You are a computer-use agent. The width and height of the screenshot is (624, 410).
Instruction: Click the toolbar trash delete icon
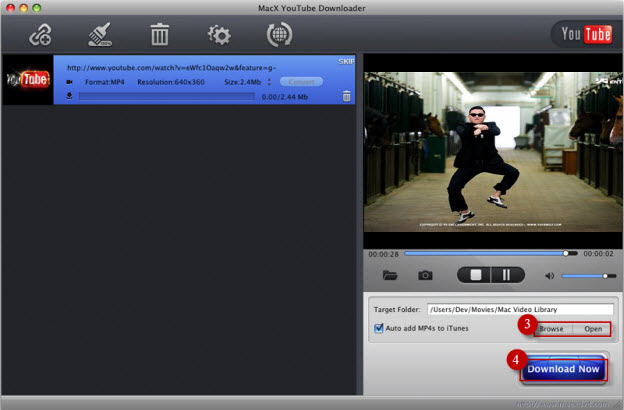click(x=160, y=34)
